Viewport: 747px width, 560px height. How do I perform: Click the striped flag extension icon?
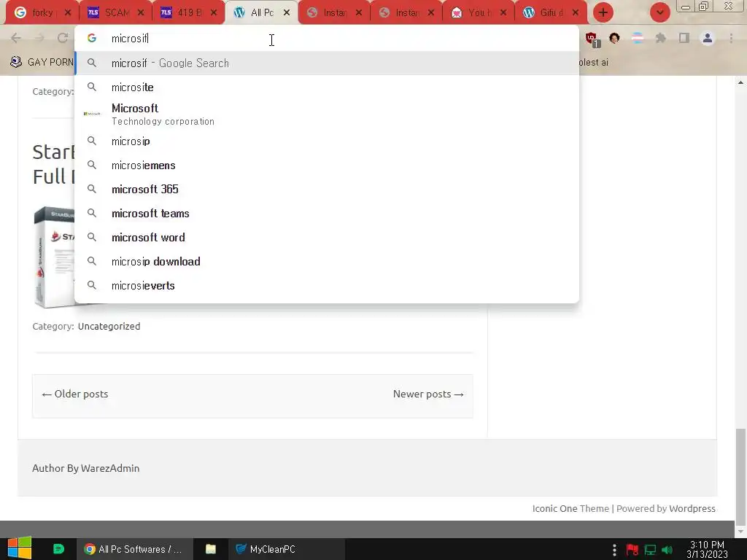(638, 38)
